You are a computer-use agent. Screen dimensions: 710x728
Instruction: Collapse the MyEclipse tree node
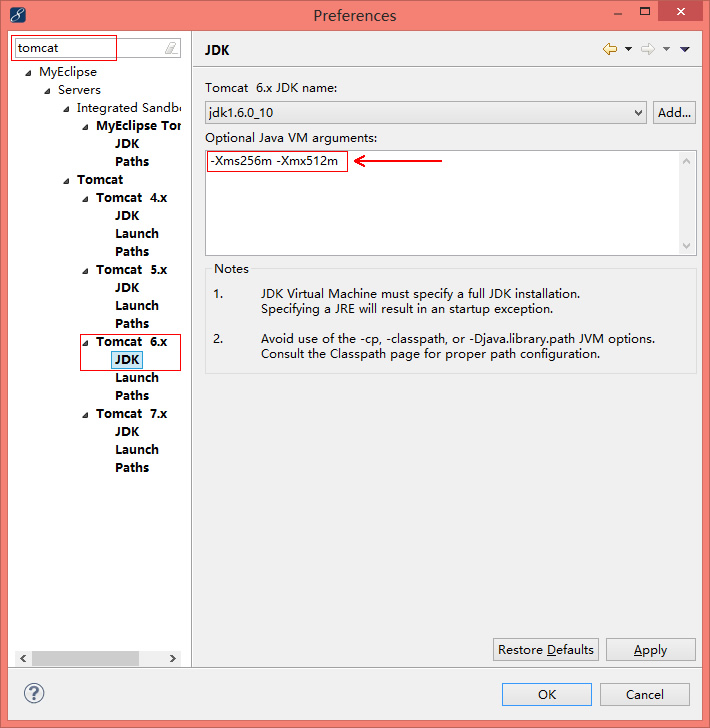(29, 73)
